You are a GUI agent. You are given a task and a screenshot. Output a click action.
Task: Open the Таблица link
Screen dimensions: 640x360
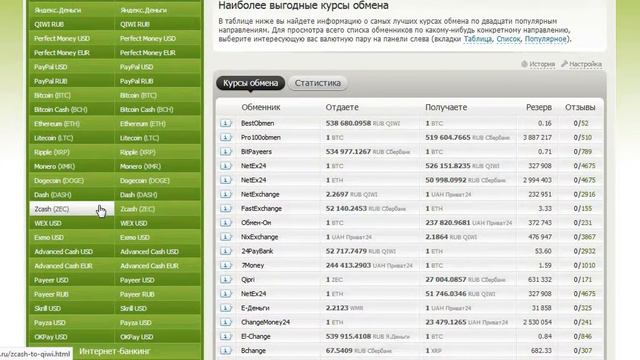point(478,39)
